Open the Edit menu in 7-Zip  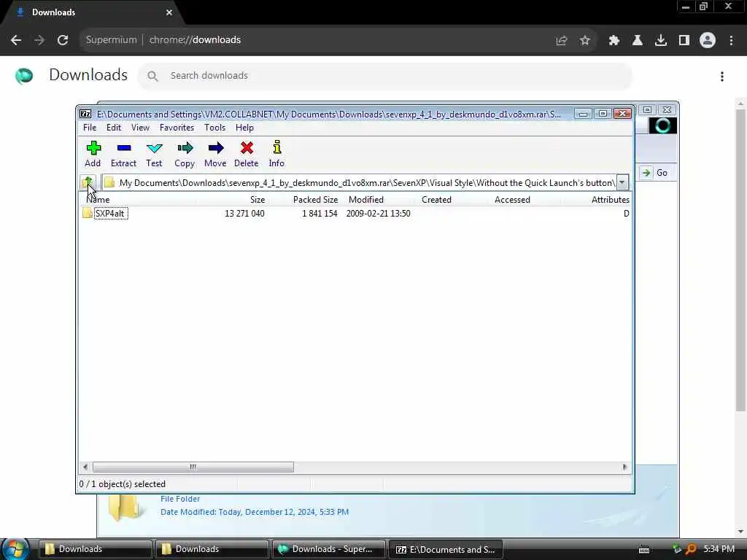tap(113, 128)
